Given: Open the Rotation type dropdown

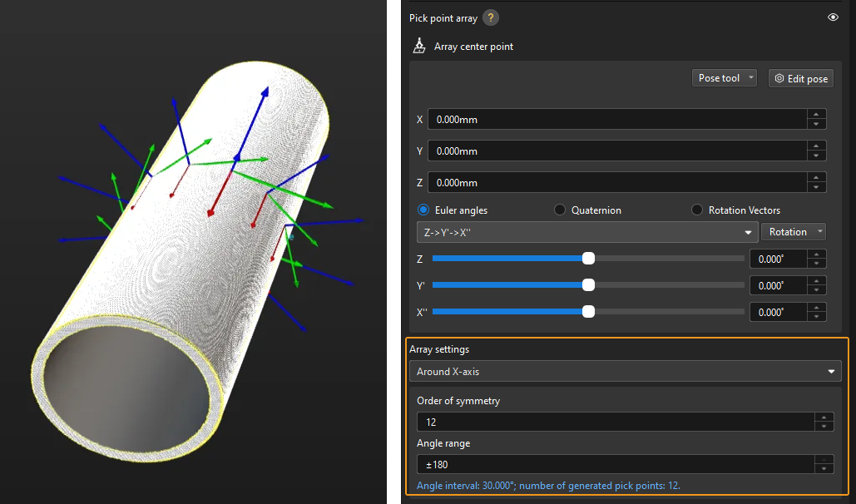Looking at the screenshot, I should tap(794, 232).
